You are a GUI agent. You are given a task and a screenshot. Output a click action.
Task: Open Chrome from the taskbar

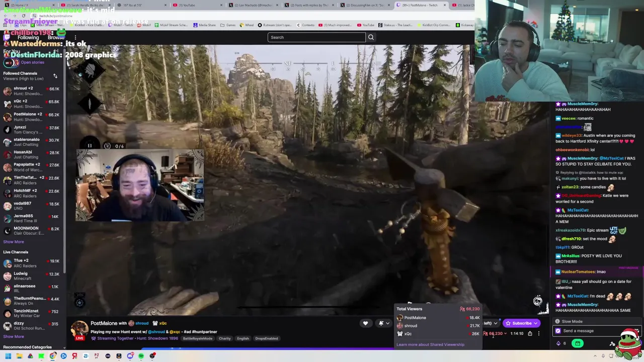pos(52,356)
